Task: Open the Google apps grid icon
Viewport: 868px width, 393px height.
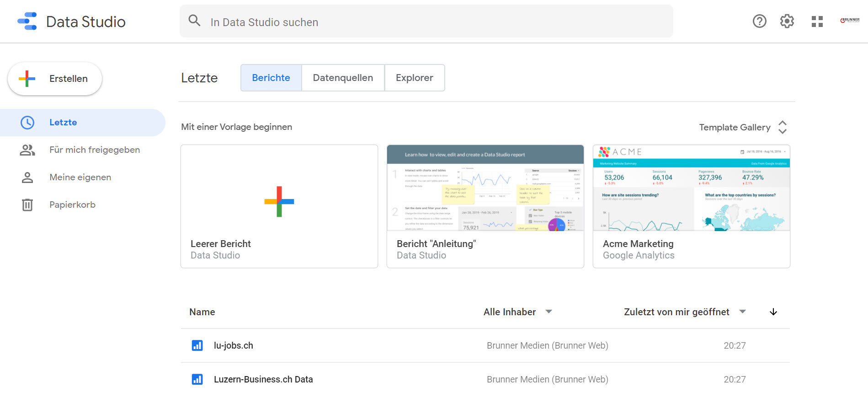Action: (x=817, y=22)
